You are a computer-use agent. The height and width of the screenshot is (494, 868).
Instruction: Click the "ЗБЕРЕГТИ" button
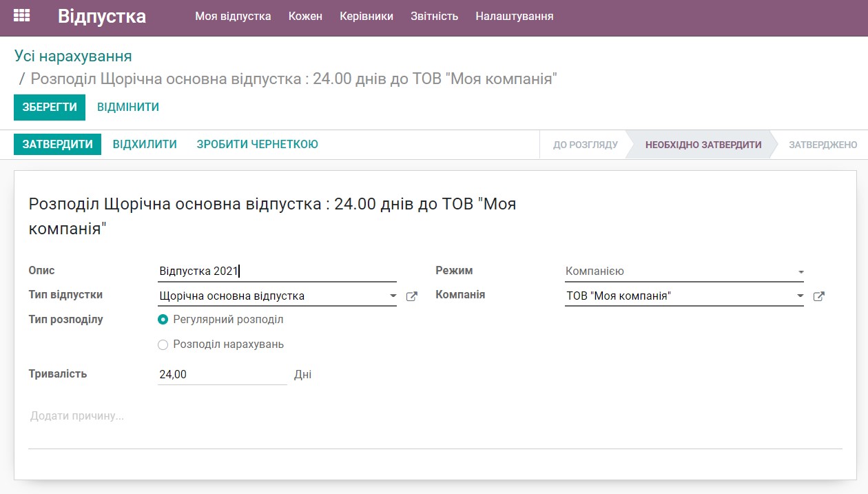(49, 107)
